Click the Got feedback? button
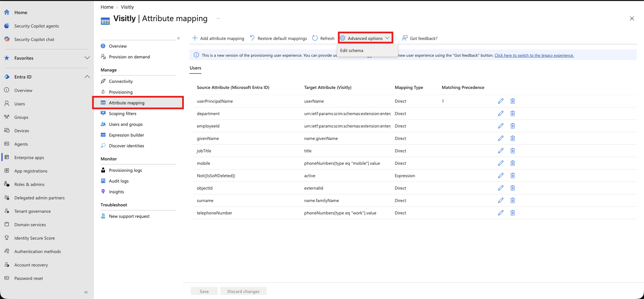The image size is (644, 299). (x=420, y=38)
